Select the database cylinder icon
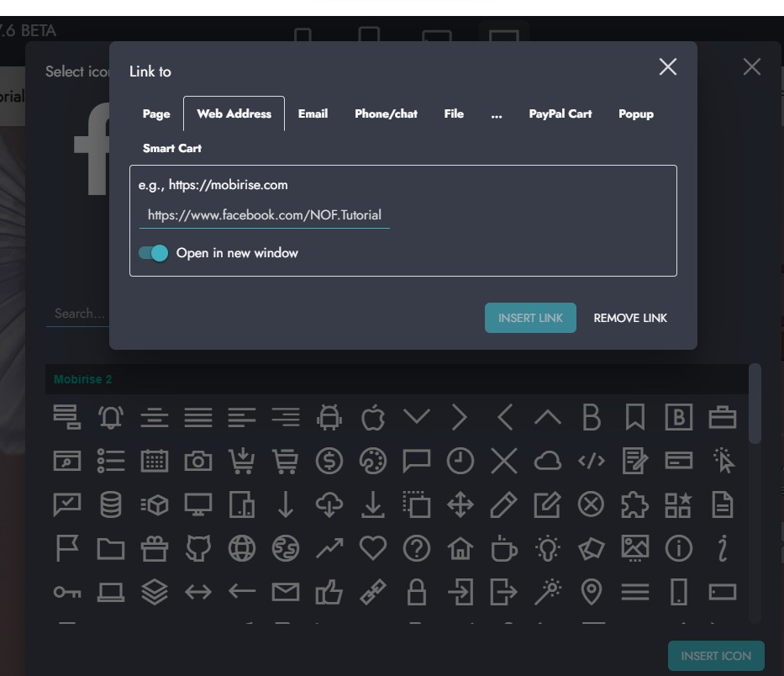The width and height of the screenshot is (784, 676). (x=111, y=504)
